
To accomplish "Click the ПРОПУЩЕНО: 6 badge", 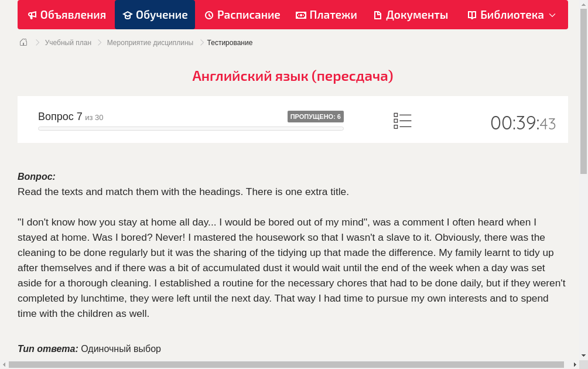I will coord(315,117).
